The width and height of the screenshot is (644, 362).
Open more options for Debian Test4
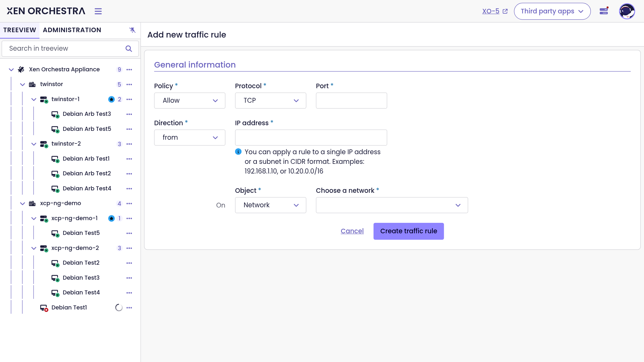(x=129, y=293)
